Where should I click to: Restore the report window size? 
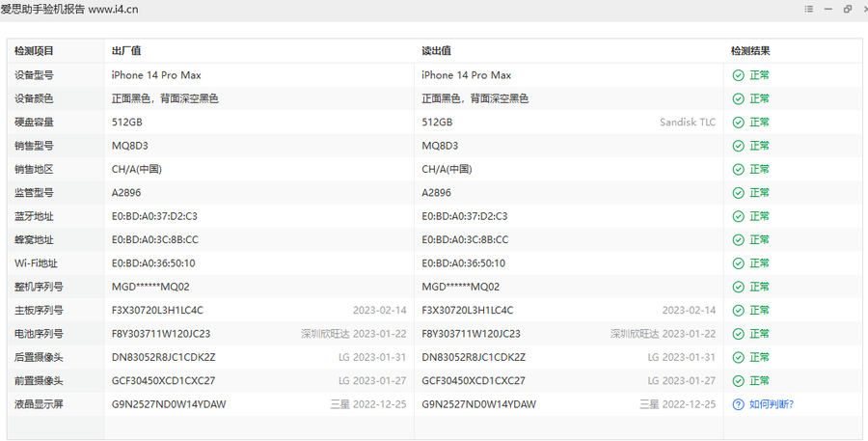point(848,9)
